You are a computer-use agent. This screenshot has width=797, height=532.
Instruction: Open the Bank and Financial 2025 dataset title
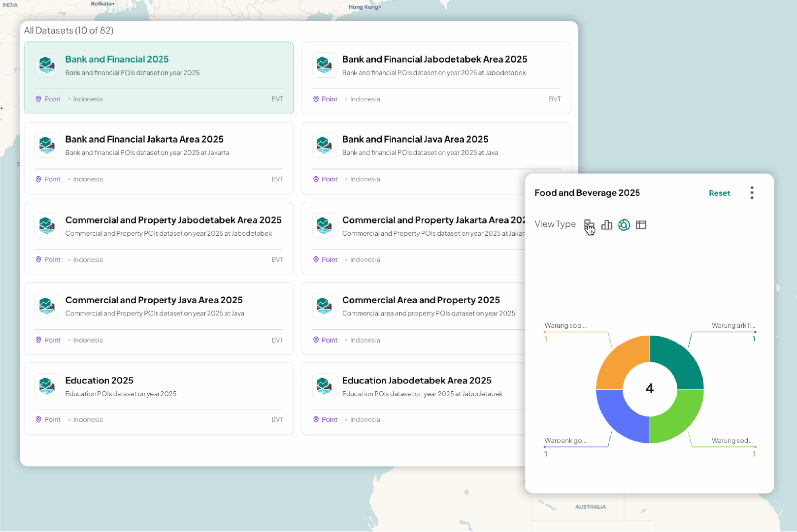point(117,60)
